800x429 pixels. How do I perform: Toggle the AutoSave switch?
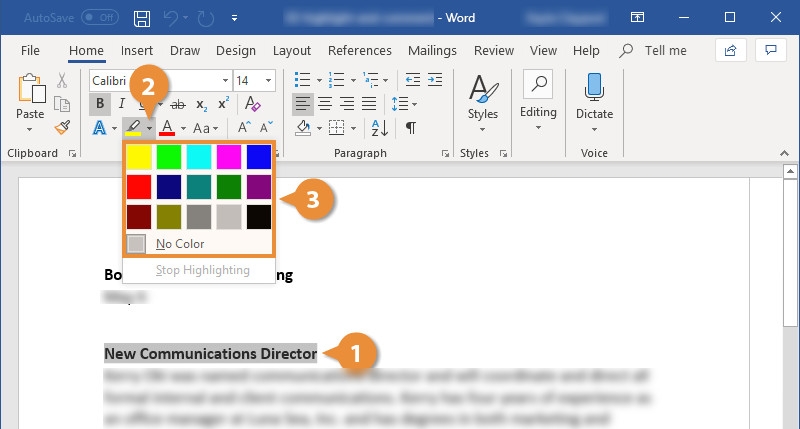(x=99, y=18)
